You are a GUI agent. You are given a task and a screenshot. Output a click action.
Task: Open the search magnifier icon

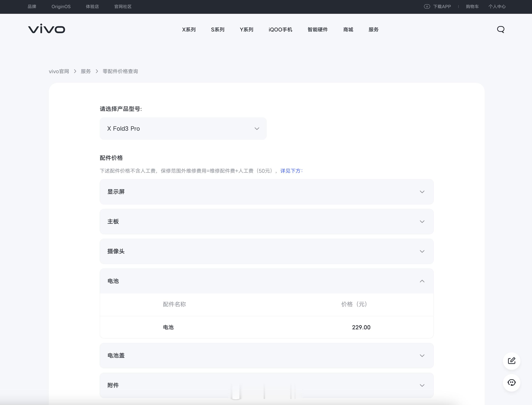[501, 29]
